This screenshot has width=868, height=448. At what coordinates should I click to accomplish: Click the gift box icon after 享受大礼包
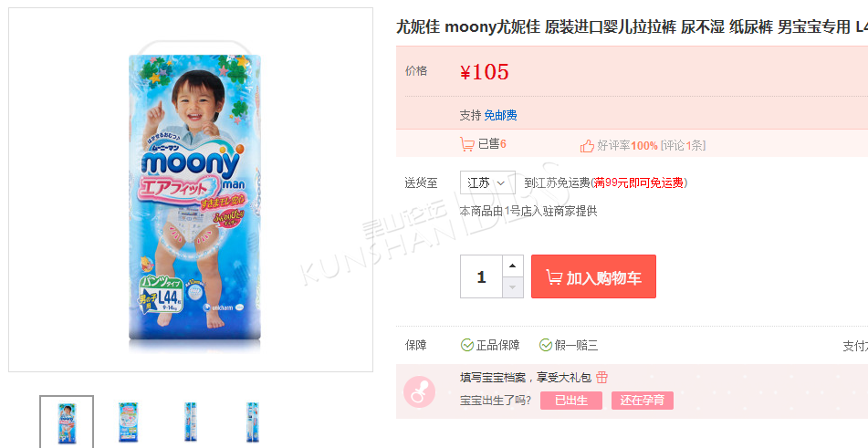point(601,378)
